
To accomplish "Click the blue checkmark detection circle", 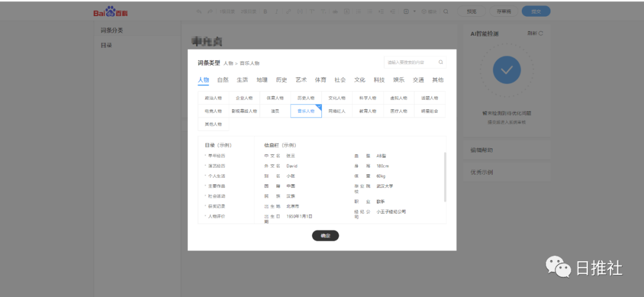I will [x=506, y=70].
